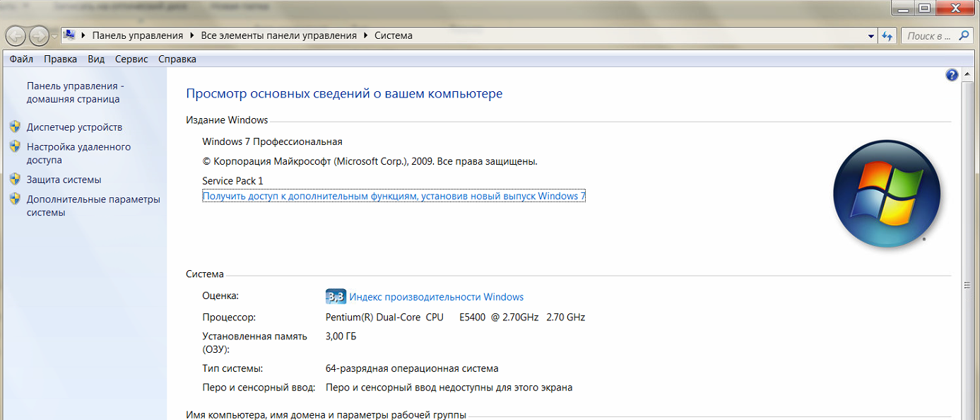Open 'Диспетчер устройств' link
The height and width of the screenshot is (420, 980).
[x=74, y=127]
